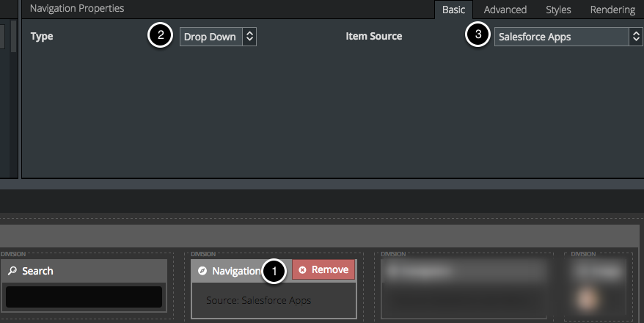Click the Type field label

(x=42, y=36)
